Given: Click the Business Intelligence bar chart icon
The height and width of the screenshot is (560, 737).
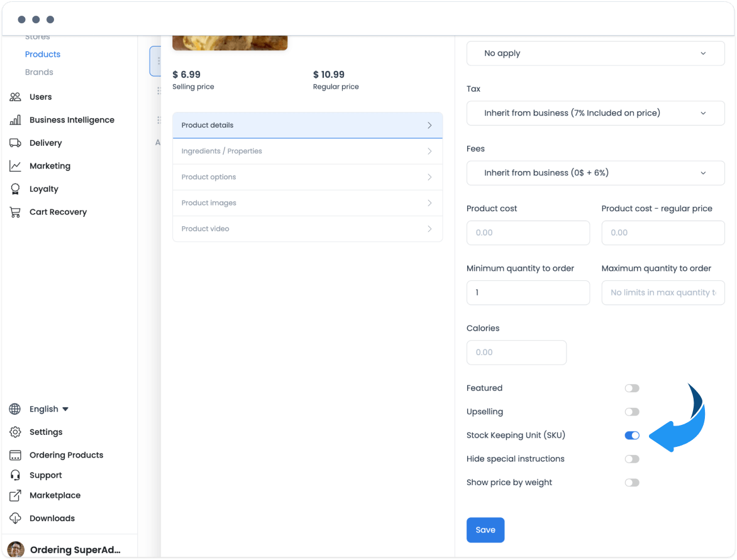Looking at the screenshot, I should [15, 120].
